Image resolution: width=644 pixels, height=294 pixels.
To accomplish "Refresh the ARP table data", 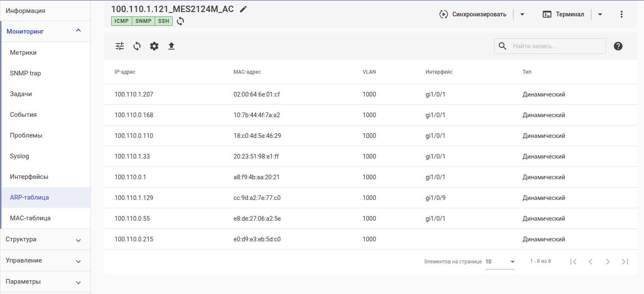I will [x=137, y=46].
